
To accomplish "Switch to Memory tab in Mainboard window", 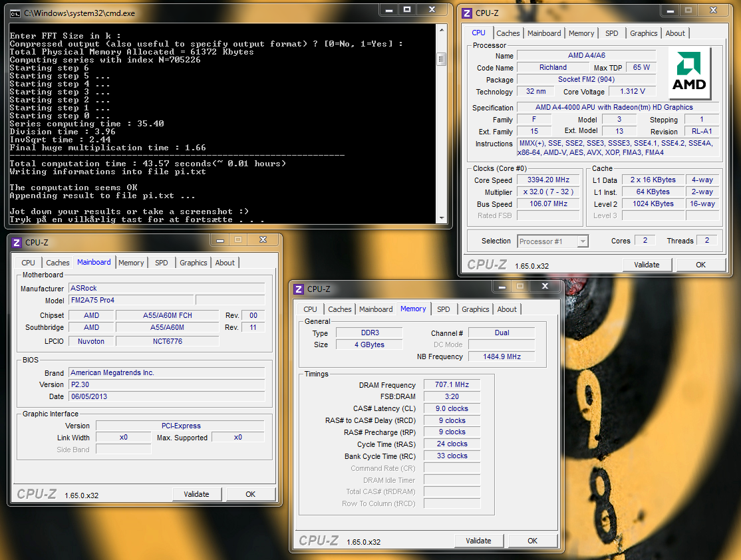I will click(131, 262).
